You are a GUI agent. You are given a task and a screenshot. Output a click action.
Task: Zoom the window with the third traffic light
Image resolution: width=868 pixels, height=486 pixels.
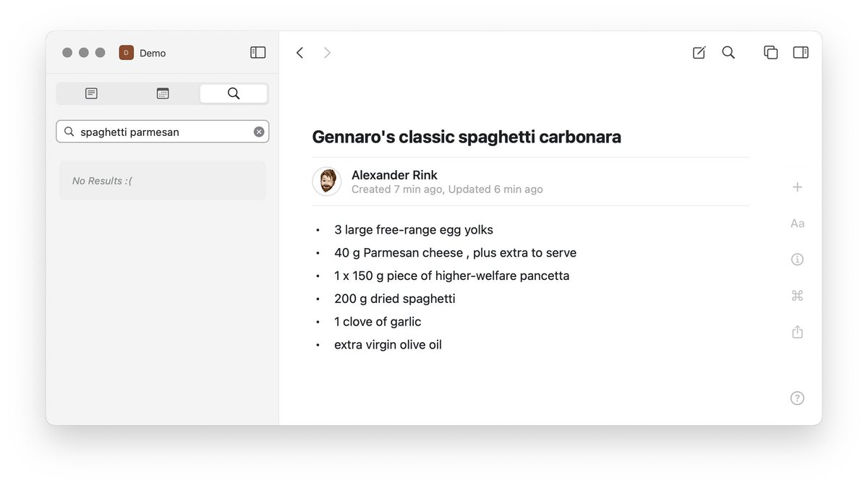coord(101,53)
